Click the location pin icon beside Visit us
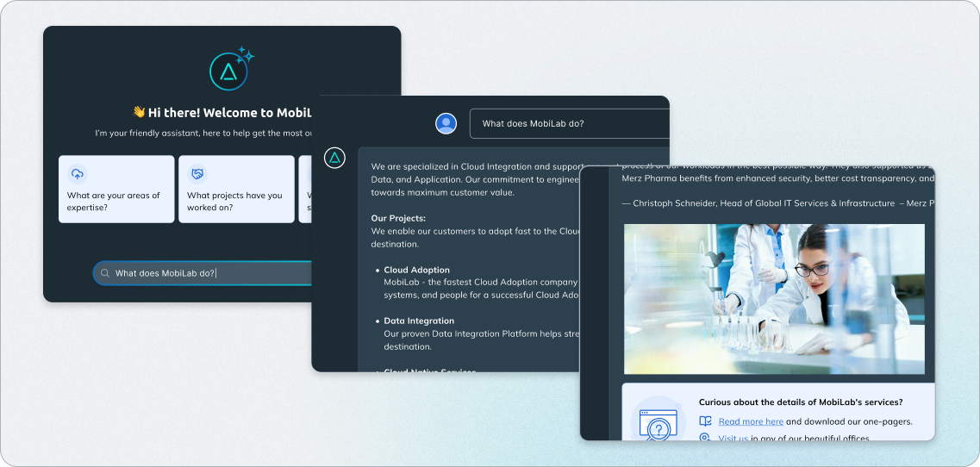Viewport: 980px width, 467px height. [x=705, y=438]
